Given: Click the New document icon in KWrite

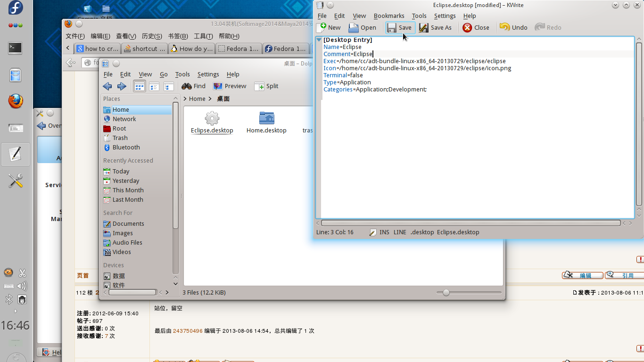Looking at the screenshot, I should (322, 27).
